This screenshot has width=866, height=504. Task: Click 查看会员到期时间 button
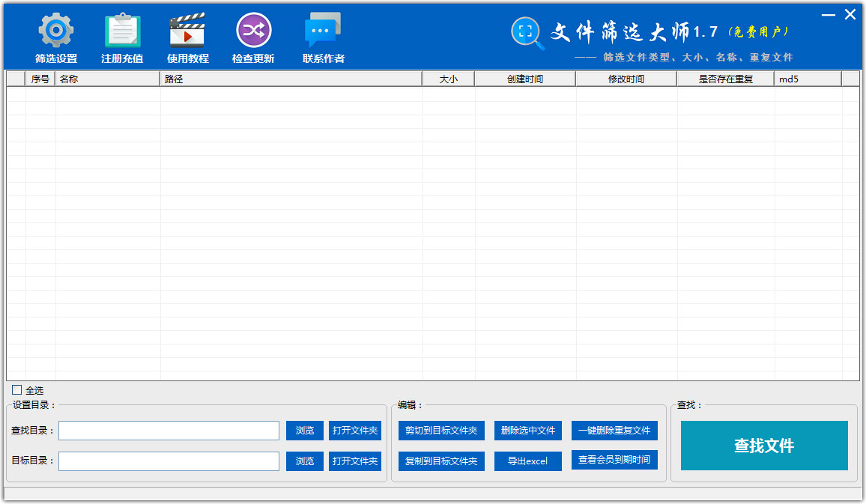[x=614, y=460]
